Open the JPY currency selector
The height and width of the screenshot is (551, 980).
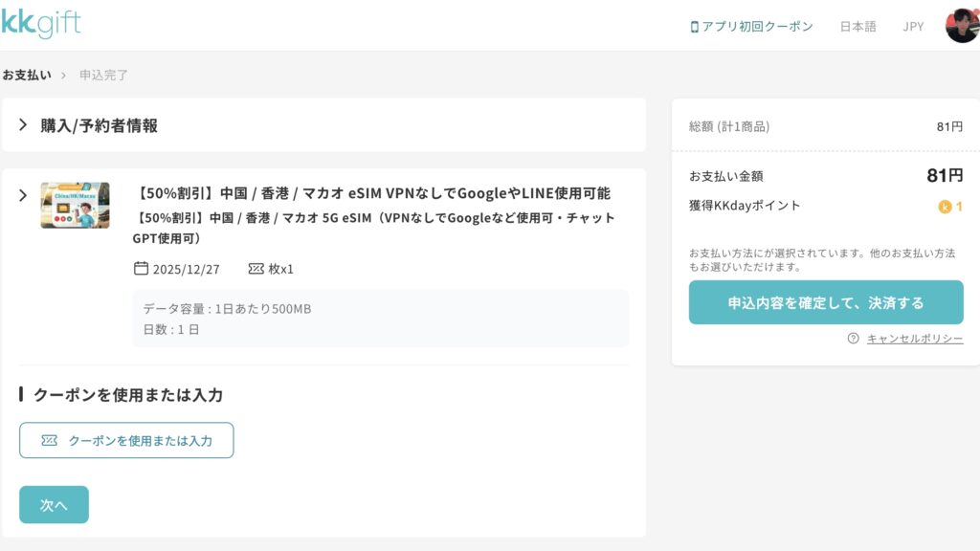click(913, 27)
